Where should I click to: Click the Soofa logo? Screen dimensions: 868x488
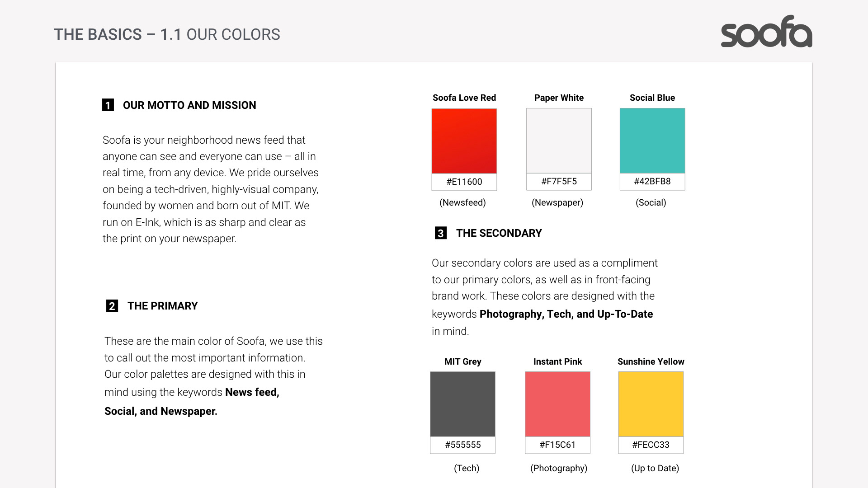(x=766, y=32)
